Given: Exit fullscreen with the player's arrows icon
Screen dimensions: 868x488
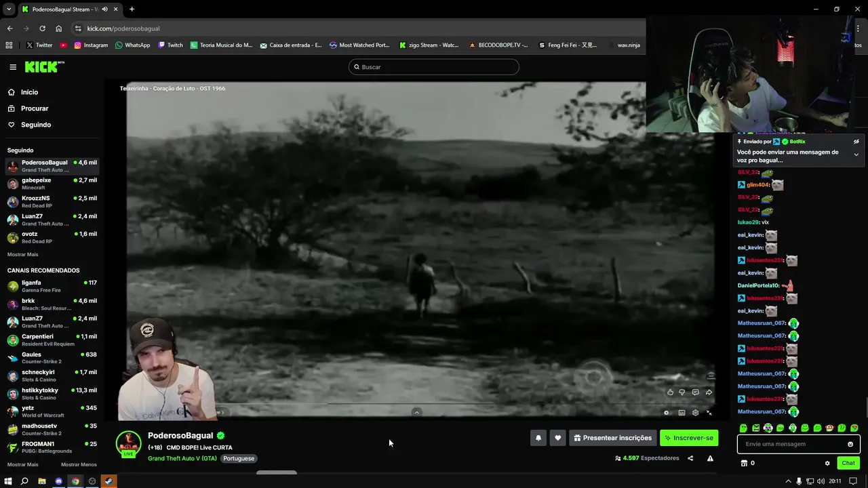Looking at the screenshot, I should 709,413.
